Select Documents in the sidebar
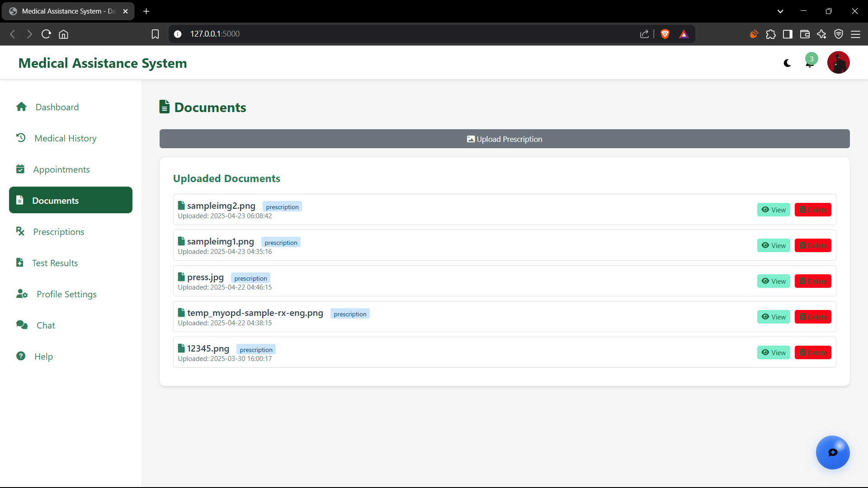 [71, 200]
